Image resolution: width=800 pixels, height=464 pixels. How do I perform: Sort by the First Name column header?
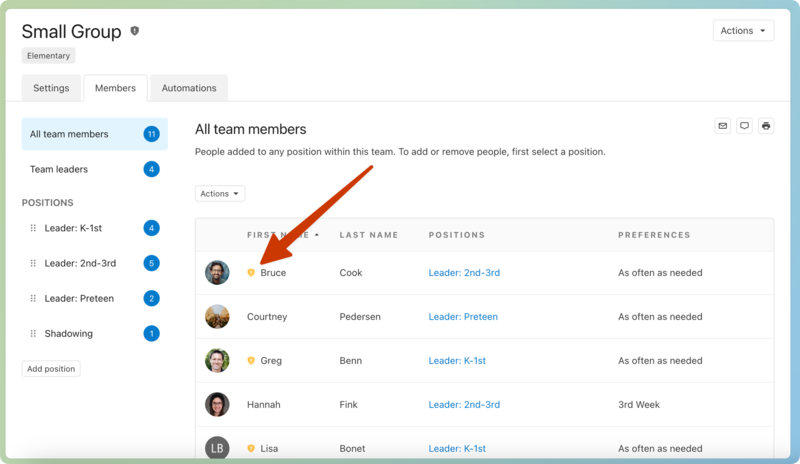(x=282, y=235)
